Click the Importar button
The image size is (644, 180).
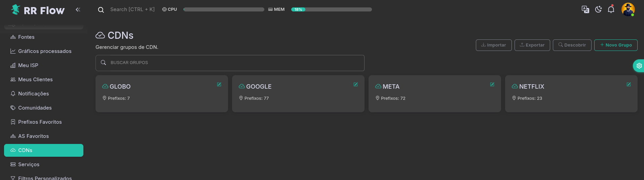tap(493, 45)
